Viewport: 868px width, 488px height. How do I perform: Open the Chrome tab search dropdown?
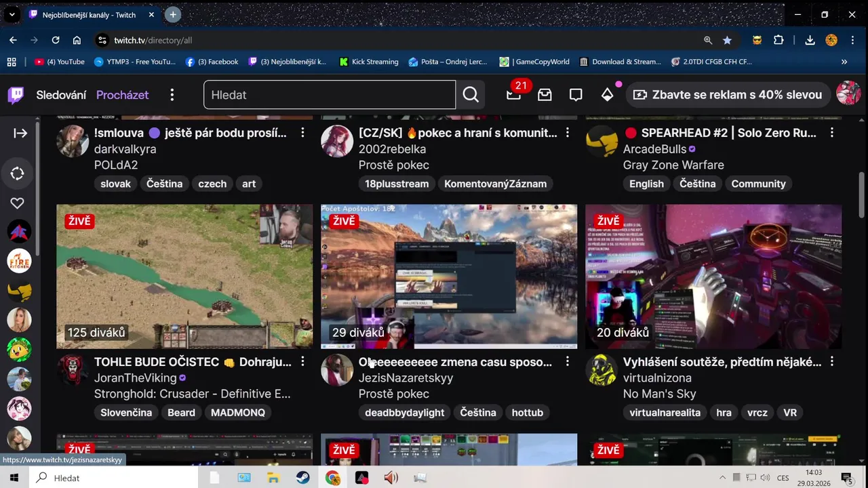12,14
